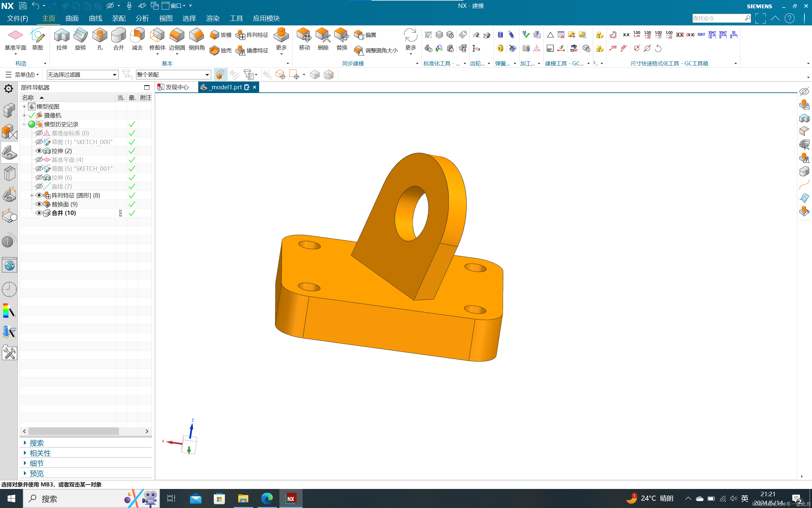
Task: Toggle visibility of 基准平面 (4)
Action: [x=39, y=160]
